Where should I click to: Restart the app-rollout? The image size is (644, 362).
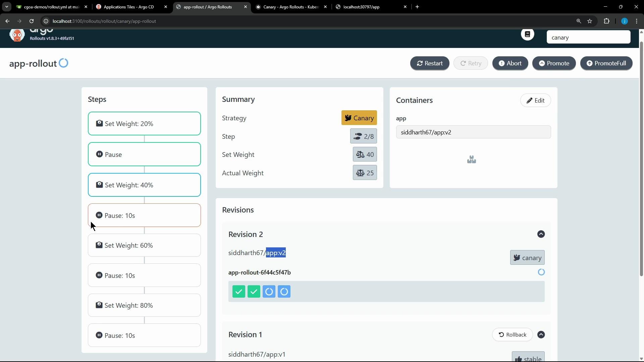(430, 63)
